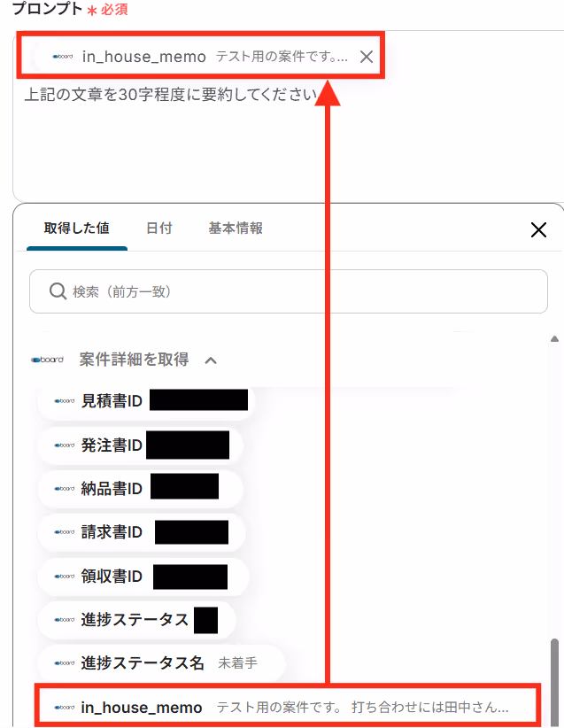The image size is (564, 728).
Task: Click the board icon on 見積書ID
Action: (64, 400)
